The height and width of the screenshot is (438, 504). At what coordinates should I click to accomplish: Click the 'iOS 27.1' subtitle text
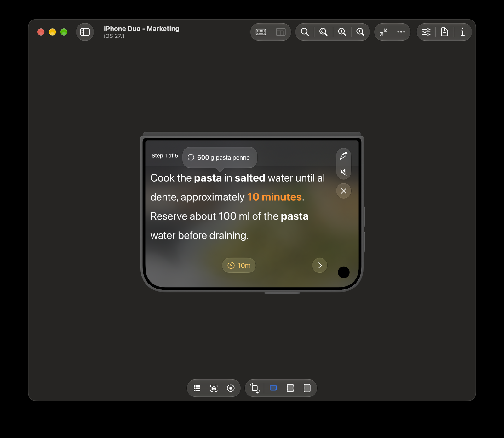click(x=114, y=36)
